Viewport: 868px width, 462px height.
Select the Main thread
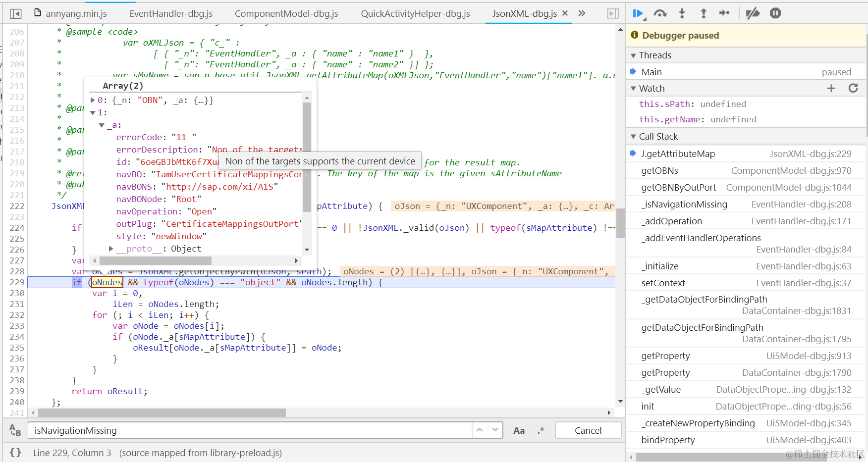pyautogui.click(x=746, y=72)
